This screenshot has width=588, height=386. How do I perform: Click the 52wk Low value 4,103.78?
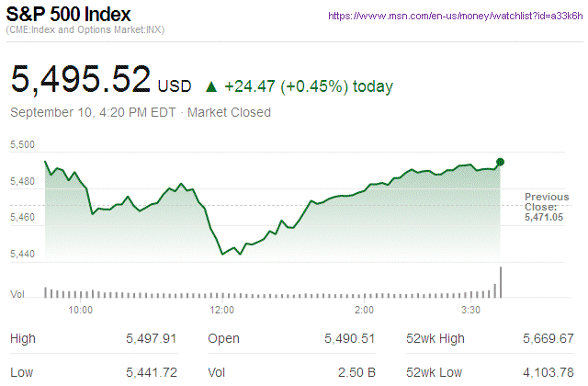(548, 372)
